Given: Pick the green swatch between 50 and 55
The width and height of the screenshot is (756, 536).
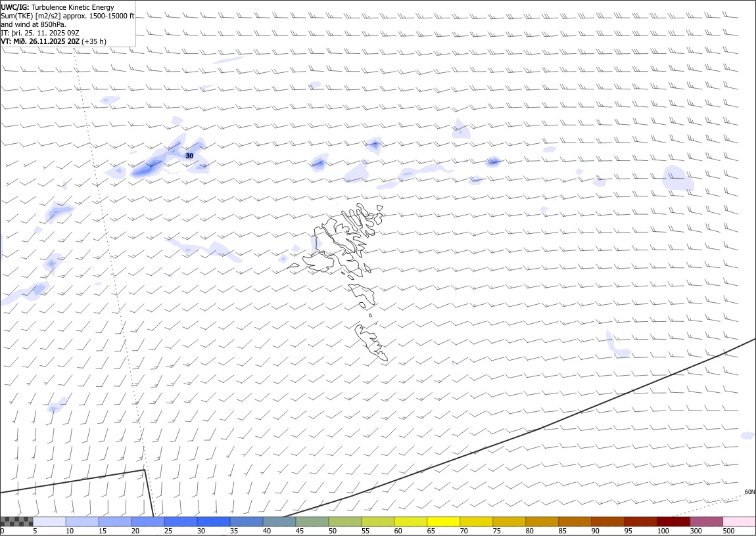Looking at the screenshot, I should [x=344, y=522].
